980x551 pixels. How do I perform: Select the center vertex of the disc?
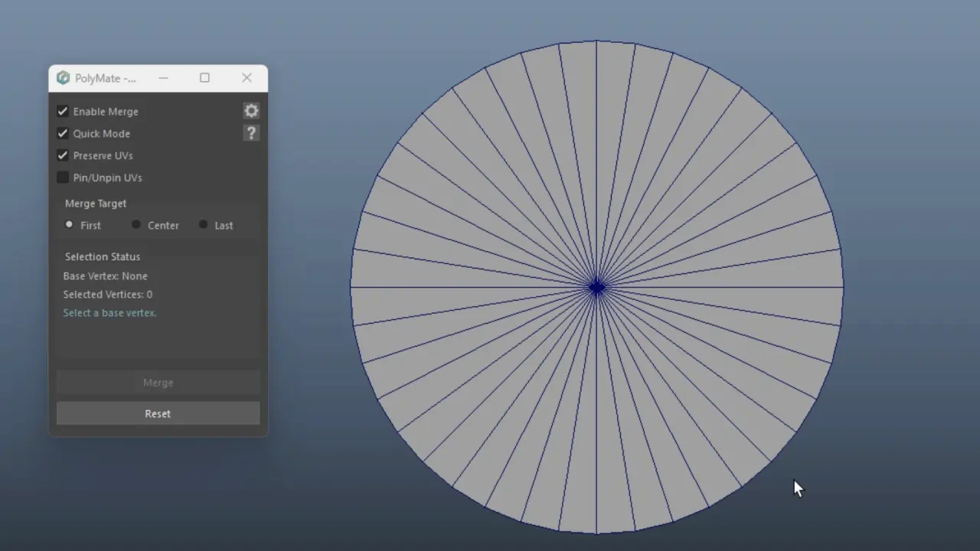(597, 288)
